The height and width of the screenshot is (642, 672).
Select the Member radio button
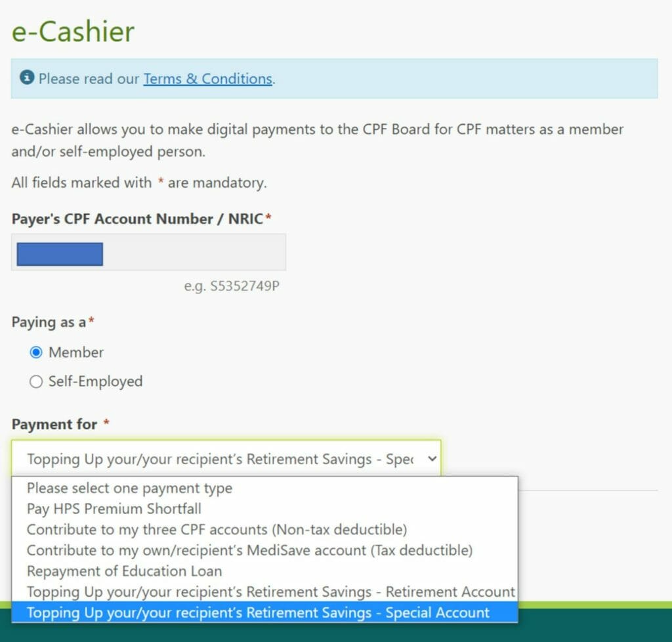(x=36, y=352)
